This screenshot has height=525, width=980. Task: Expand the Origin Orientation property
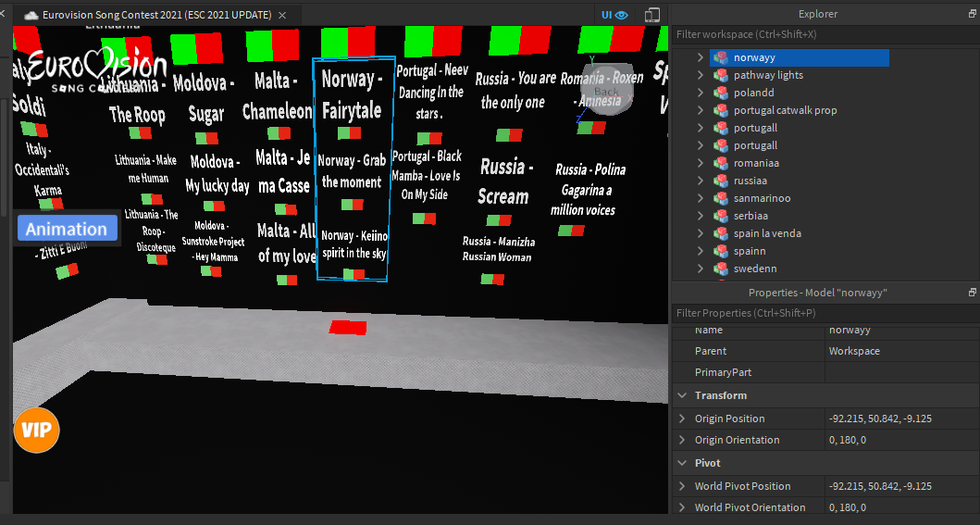[683, 440]
